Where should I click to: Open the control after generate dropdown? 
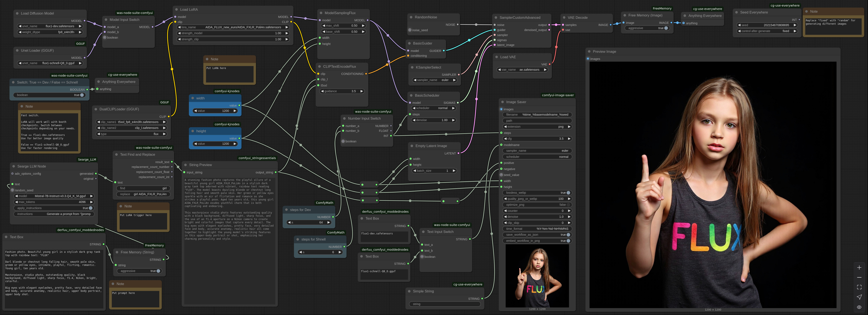coord(767,31)
